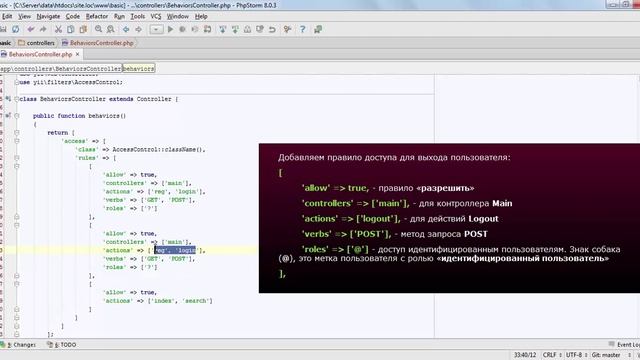640x360 pixels.
Task: Collapse the return array fold marker
Action: pyautogui.click(x=17, y=133)
